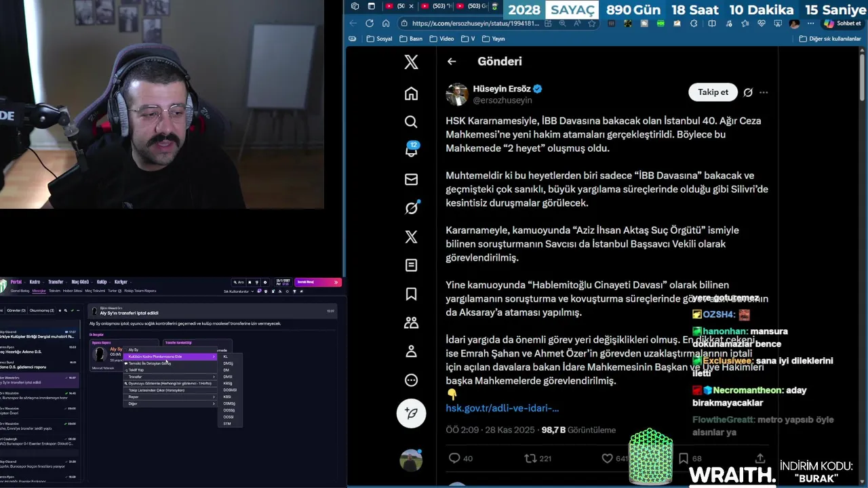868x488 pixels.
Task: Switch to the second (503) YouTube tab
Action: (435, 6)
